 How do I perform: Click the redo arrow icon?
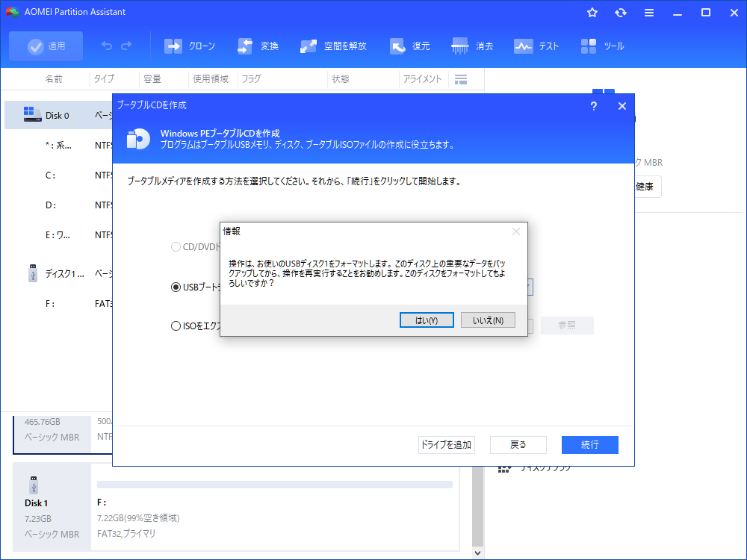(x=126, y=46)
